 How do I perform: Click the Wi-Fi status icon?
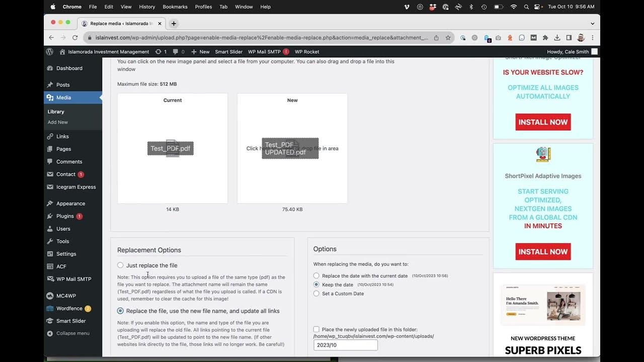pos(513,7)
